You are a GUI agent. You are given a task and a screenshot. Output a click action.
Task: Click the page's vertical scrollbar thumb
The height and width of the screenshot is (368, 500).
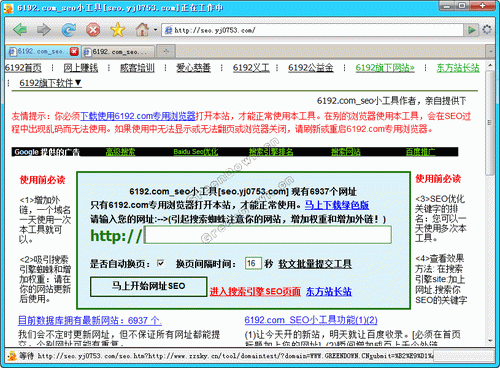489,123
